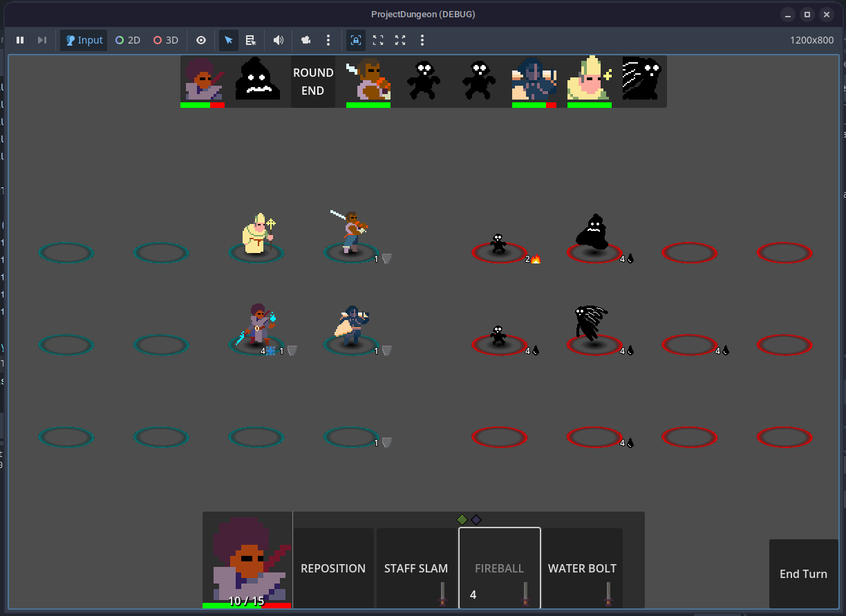Enable the 3D debug view
Image resolution: width=846 pixels, height=616 pixels.
pos(165,40)
